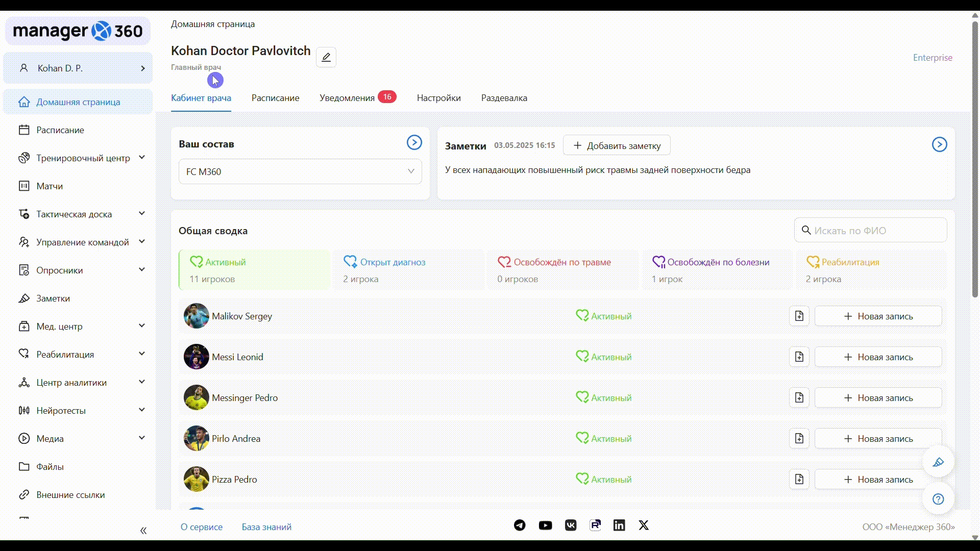Filter by Реабилитация status card

870,270
